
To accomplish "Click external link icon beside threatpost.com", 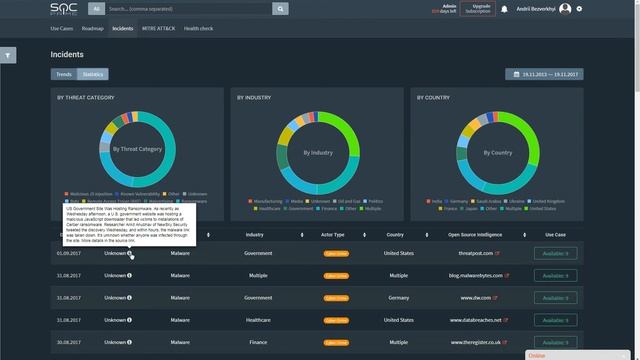I will 497,253.
